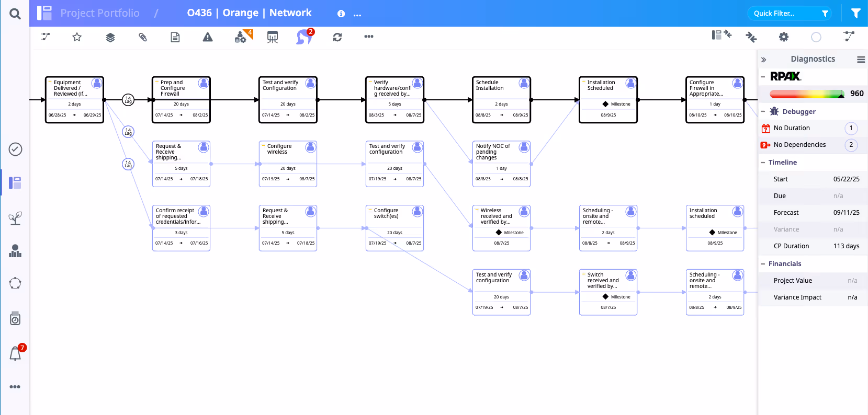
Task: Click the dependency path icon at far right
Action: click(849, 36)
